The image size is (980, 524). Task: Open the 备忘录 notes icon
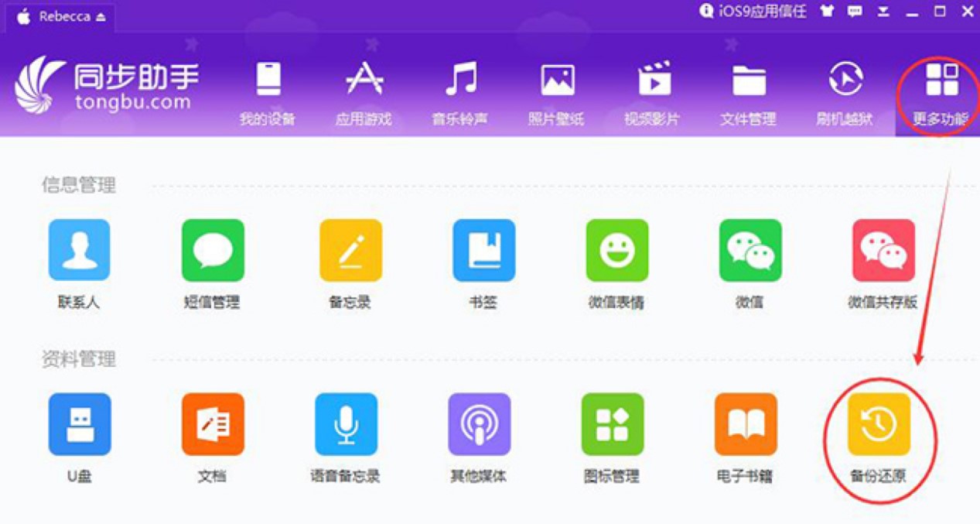(x=350, y=249)
